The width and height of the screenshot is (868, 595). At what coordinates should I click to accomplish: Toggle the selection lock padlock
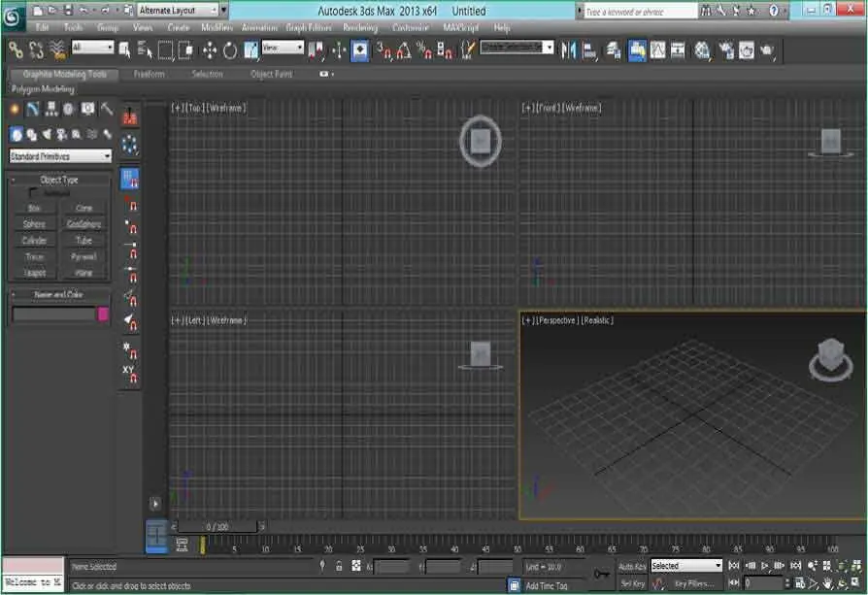pos(339,566)
